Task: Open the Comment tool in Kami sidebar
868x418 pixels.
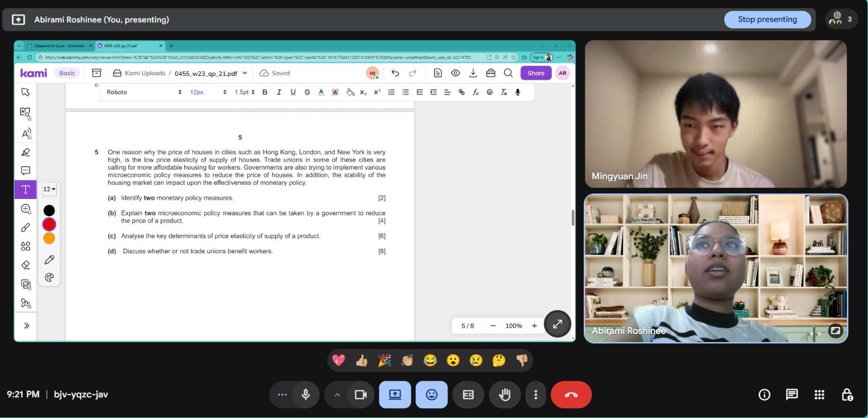Action: tap(25, 171)
